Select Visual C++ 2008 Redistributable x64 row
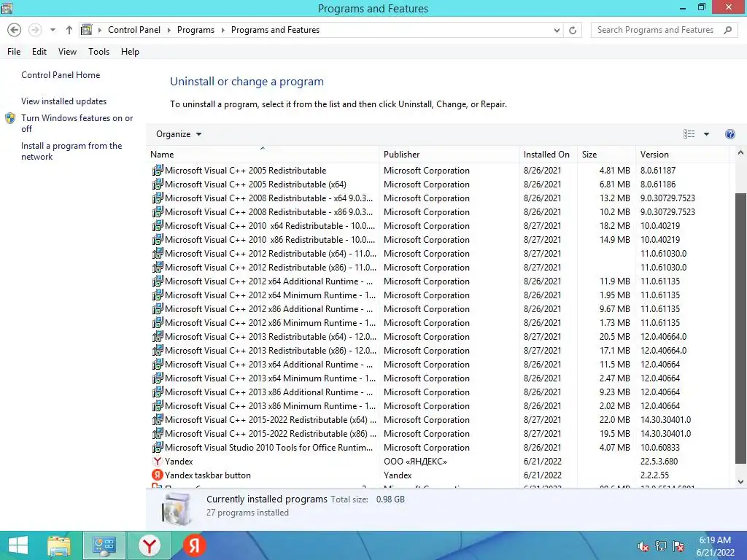Viewport: 747px width, 560px height. (x=438, y=198)
